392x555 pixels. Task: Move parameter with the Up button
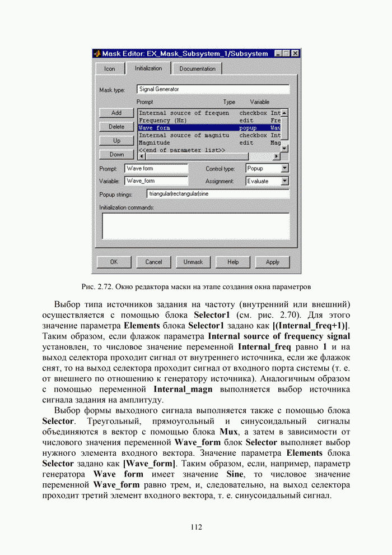click(116, 141)
